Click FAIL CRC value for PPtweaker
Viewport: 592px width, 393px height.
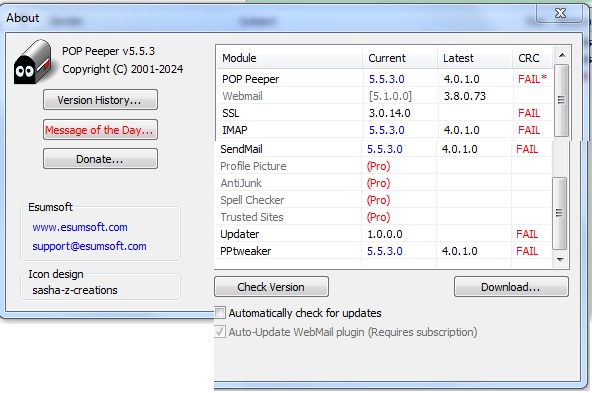527,251
